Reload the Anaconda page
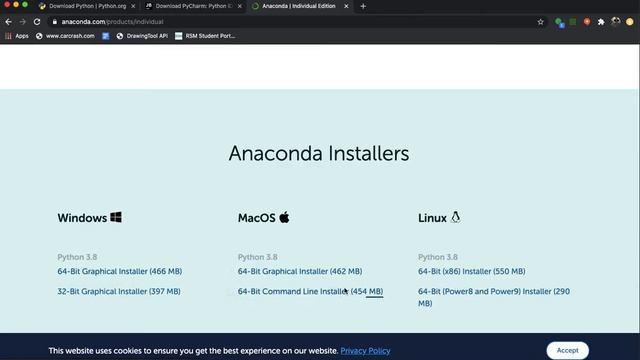Screen dimensions: 640x360 [37, 22]
